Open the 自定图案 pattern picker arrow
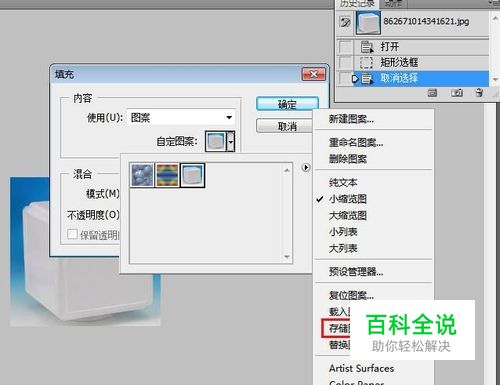 coord(231,141)
